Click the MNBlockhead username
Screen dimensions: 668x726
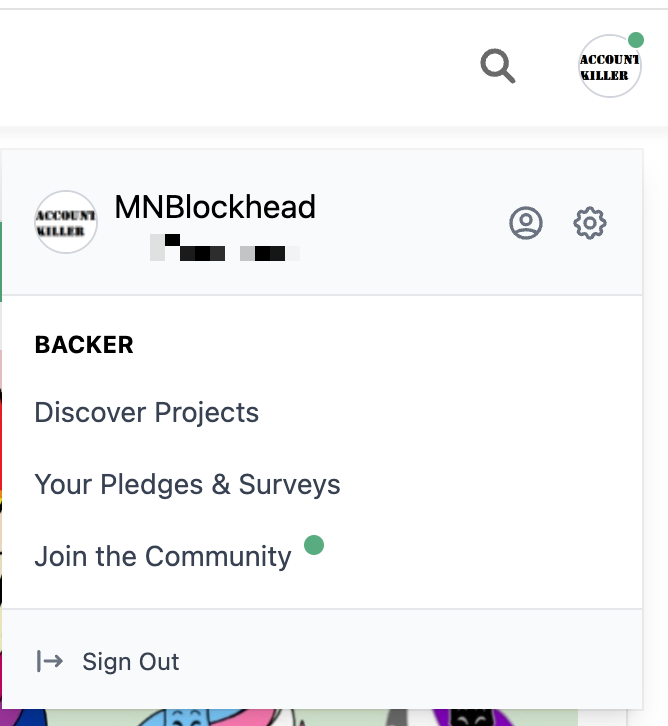click(x=215, y=207)
